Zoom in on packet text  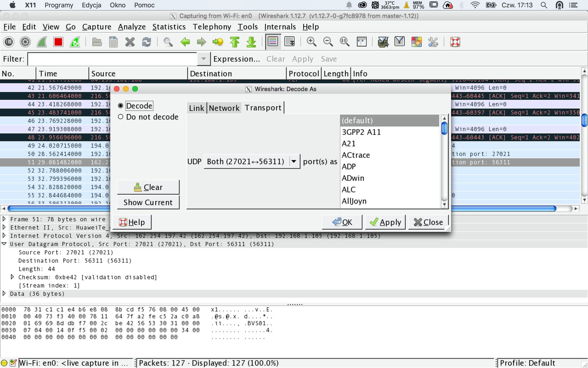point(311,42)
